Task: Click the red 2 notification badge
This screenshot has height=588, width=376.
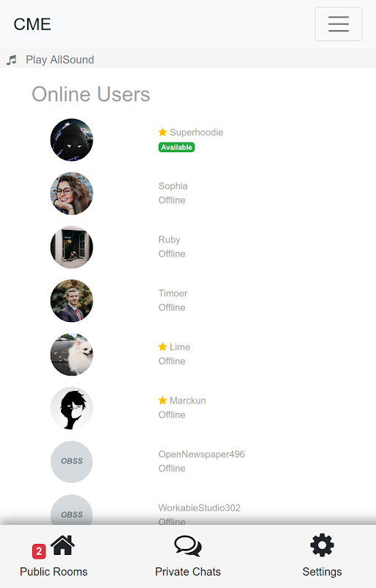Action: [x=39, y=551]
